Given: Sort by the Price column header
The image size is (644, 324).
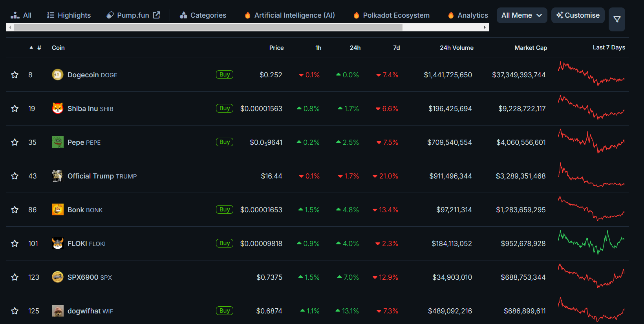Looking at the screenshot, I should point(276,47).
